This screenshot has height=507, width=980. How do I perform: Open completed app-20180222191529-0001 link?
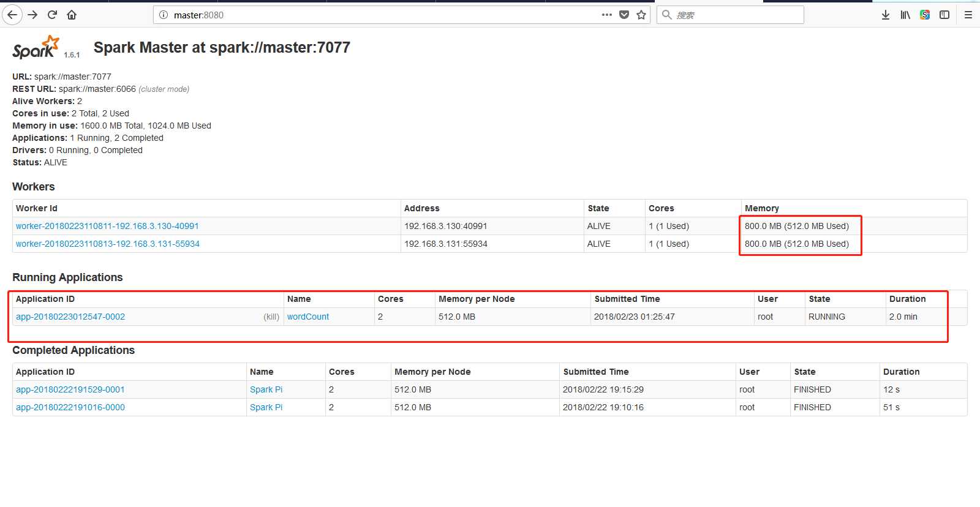[70, 389]
